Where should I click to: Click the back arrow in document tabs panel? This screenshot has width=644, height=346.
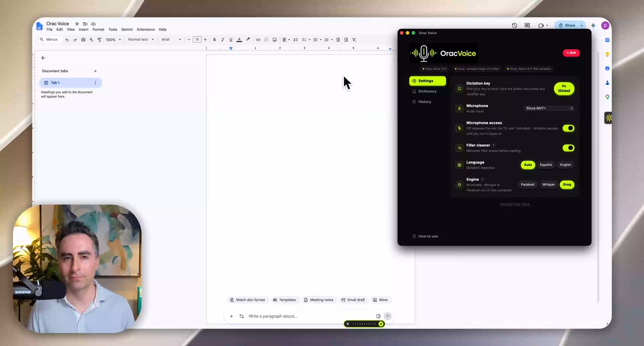(x=43, y=58)
